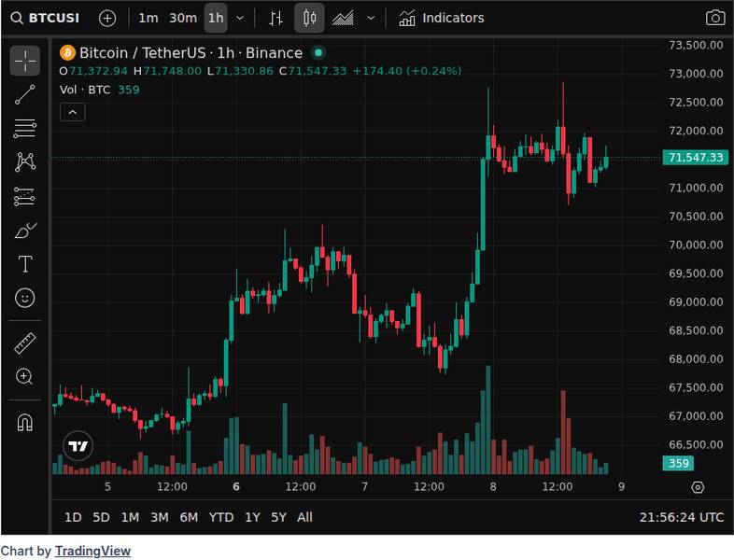Open chart settings hexagon icon
Image resolution: width=734 pixels, height=560 pixels.
coord(697,487)
